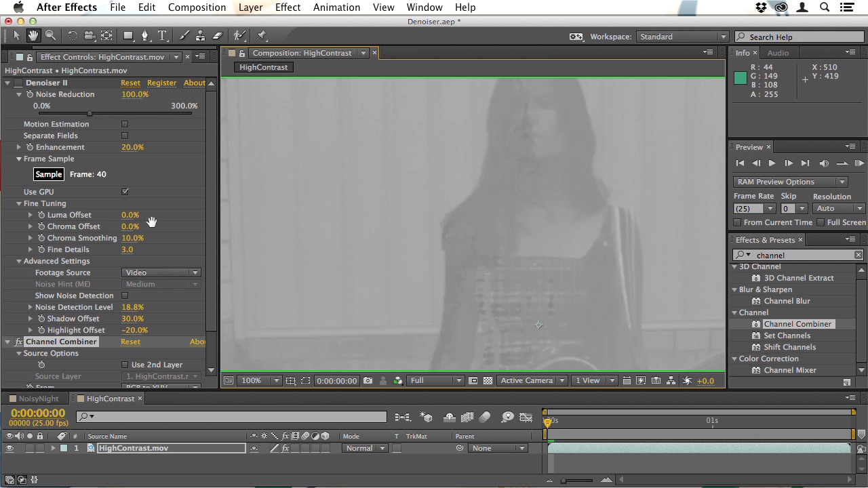Collapse the Fine Tuning section
This screenshot has height=488, width=868.
(x=19, y=203)
